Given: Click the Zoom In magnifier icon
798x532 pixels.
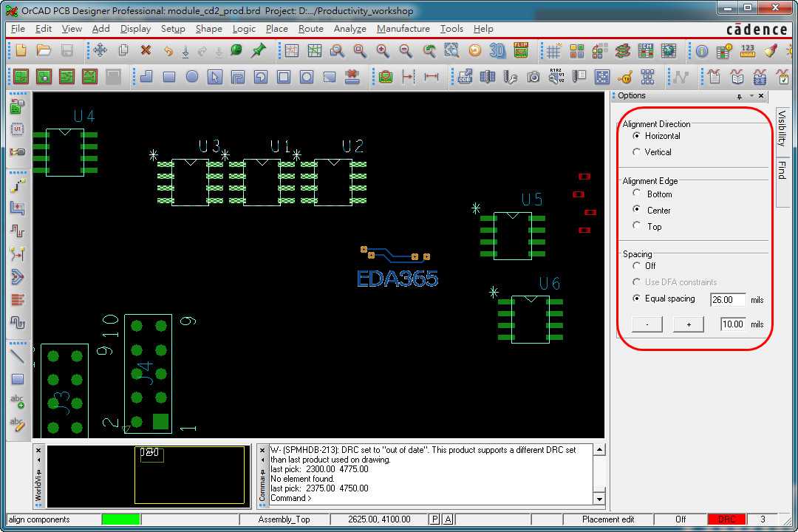Looking at the screenshot, I should [383, 50].
